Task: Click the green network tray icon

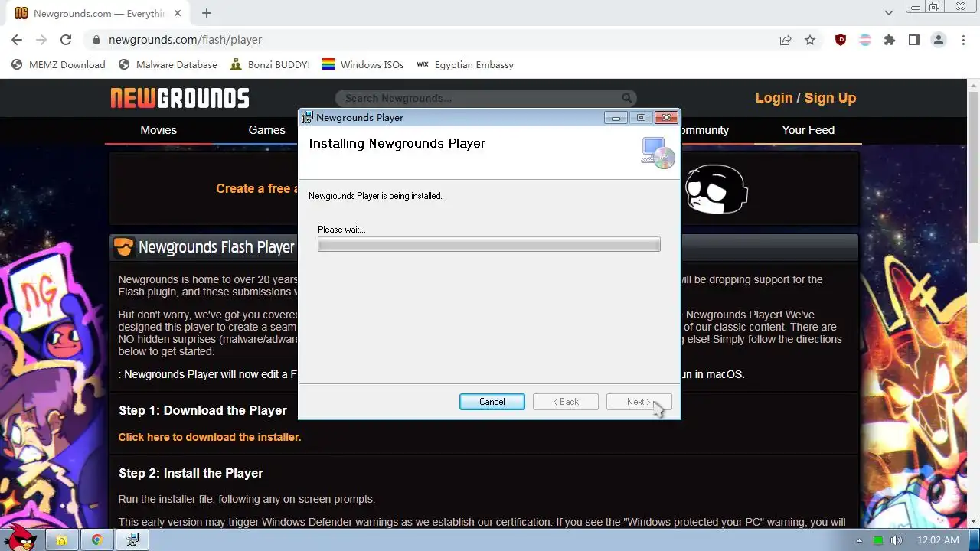Action: (878, 540)
